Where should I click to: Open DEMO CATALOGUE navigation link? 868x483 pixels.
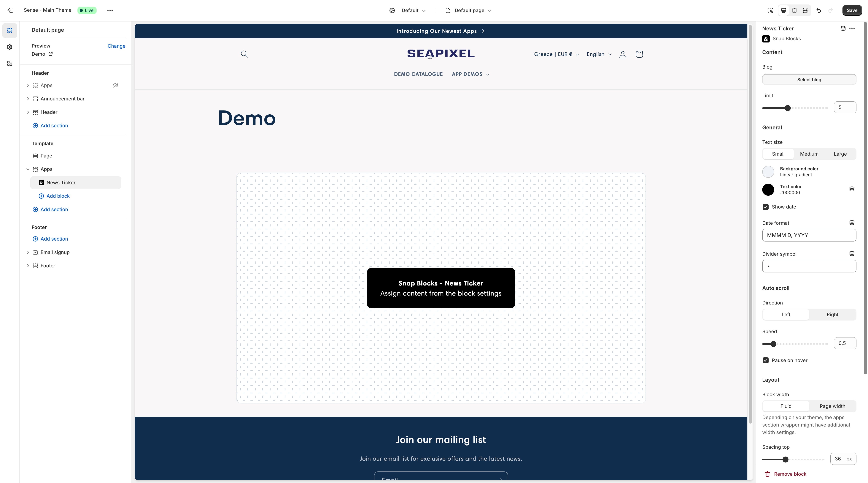click(418, 74)
